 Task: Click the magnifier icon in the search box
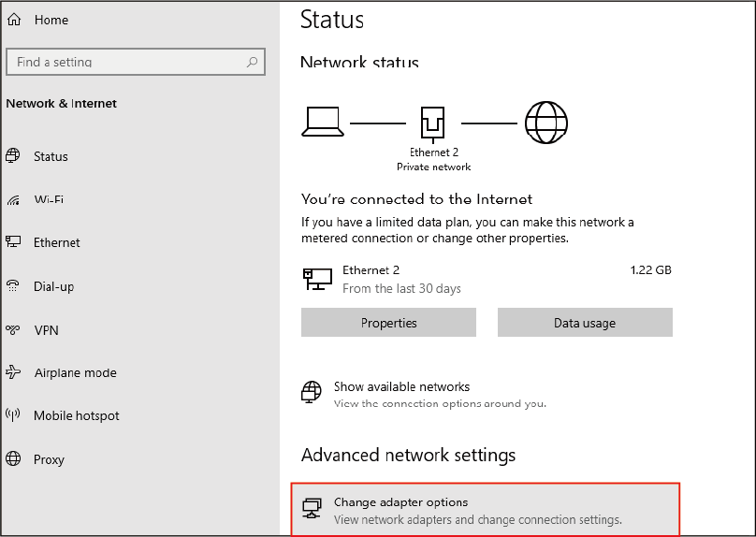pos(252,62)
